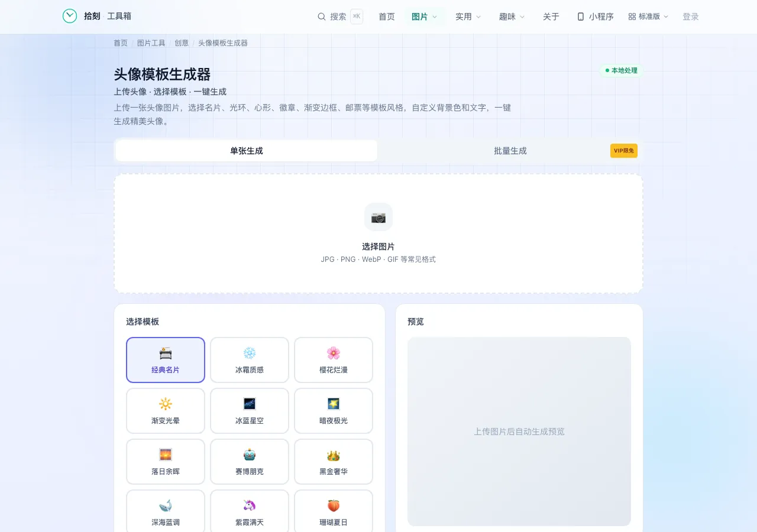Select the 樱花烂漫 blossom template
Image resolution: width=757 pixels, height=532 pixels.
click(x=334, y=360)
